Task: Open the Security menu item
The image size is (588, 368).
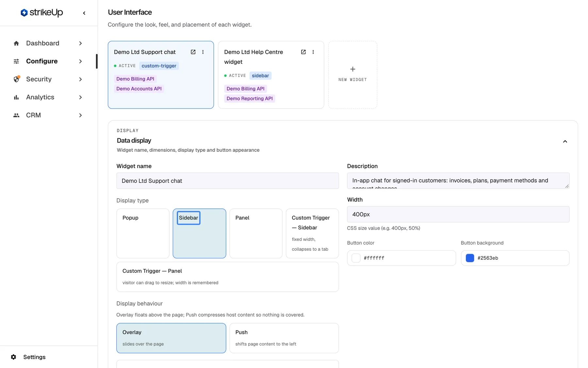Action: coord(48,79)
